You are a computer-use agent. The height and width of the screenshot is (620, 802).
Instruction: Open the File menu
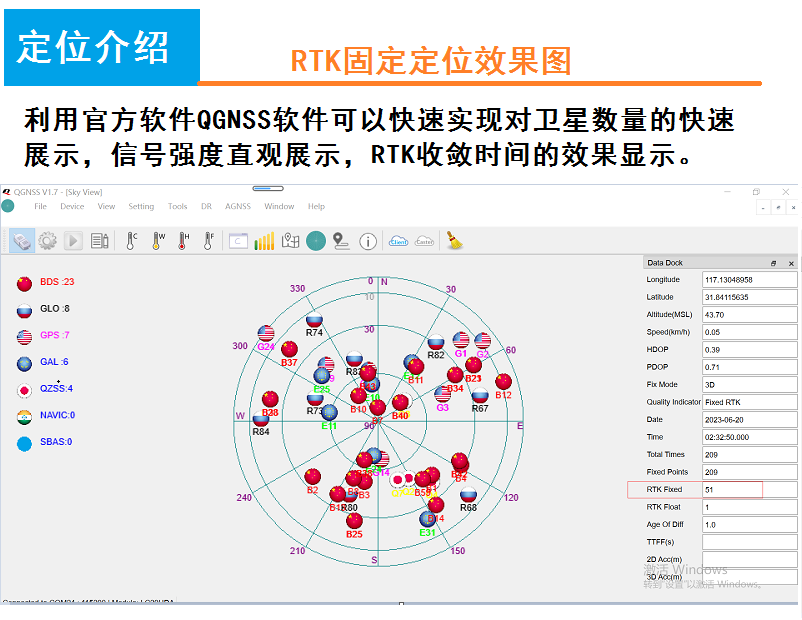click(40, 206)
